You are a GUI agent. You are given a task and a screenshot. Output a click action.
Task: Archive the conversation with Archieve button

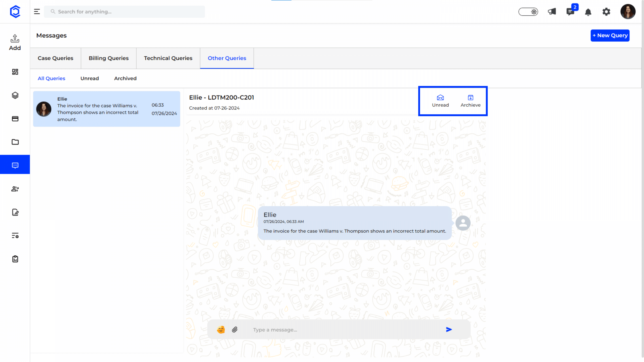pos(470,101)
